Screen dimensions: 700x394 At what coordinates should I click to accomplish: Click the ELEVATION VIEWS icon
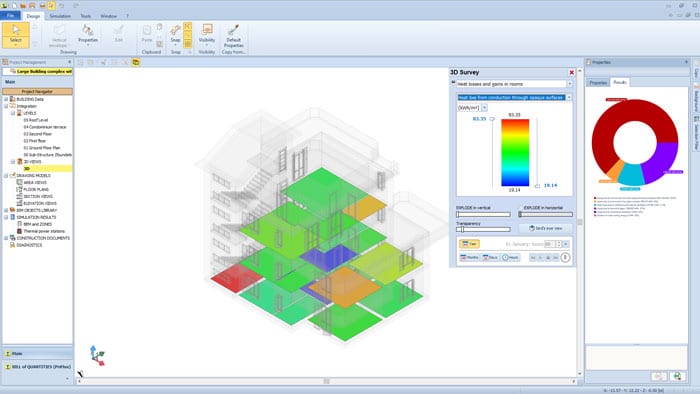click(20, 203)
